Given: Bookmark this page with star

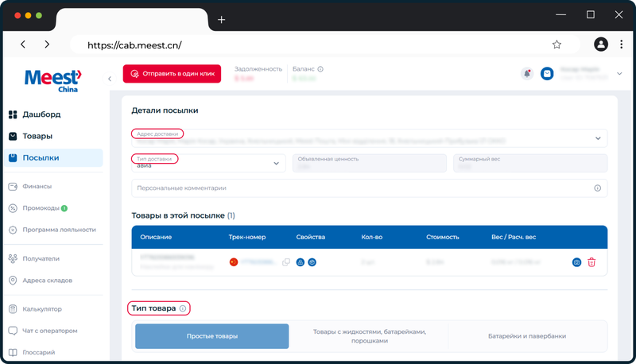Looking at the screenshot, I should click(557, 45).
